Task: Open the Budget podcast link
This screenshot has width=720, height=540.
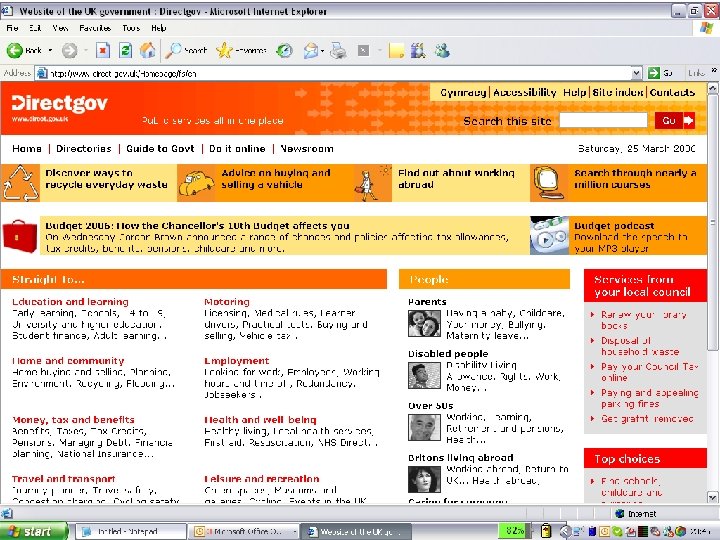Action: pos(614,225)
